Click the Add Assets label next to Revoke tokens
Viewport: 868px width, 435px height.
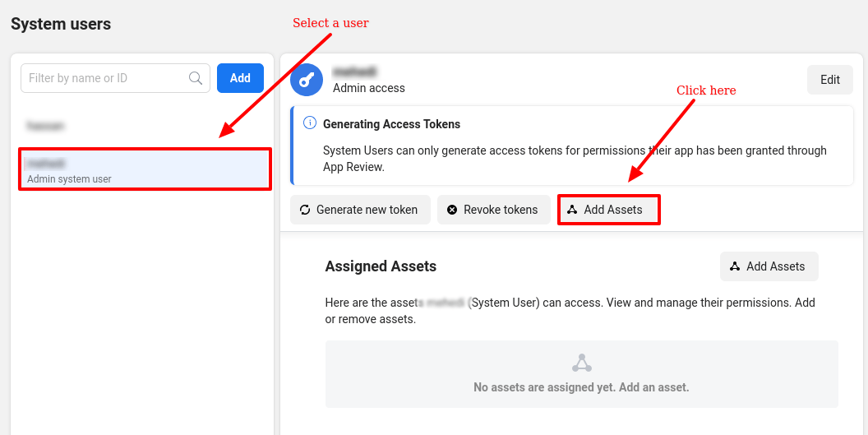click(613, 210)
